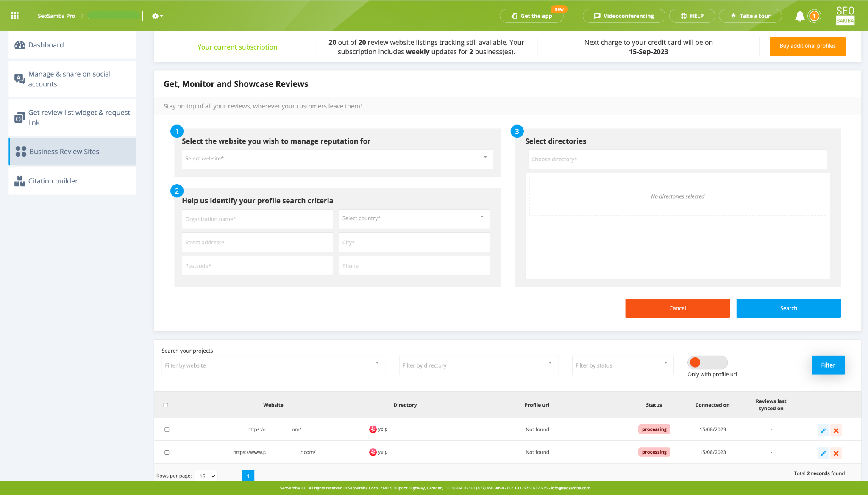Open the Select country dropdown

tap(414, 218)
